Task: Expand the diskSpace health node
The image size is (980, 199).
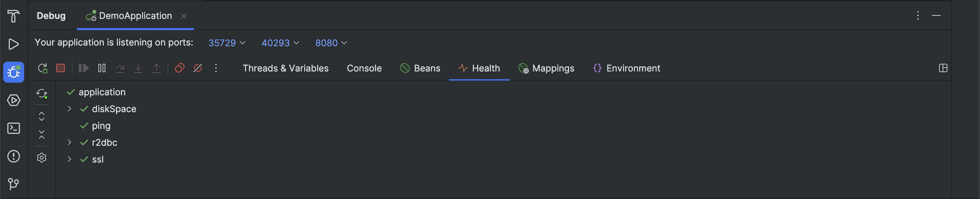Action: coord(69,109)
